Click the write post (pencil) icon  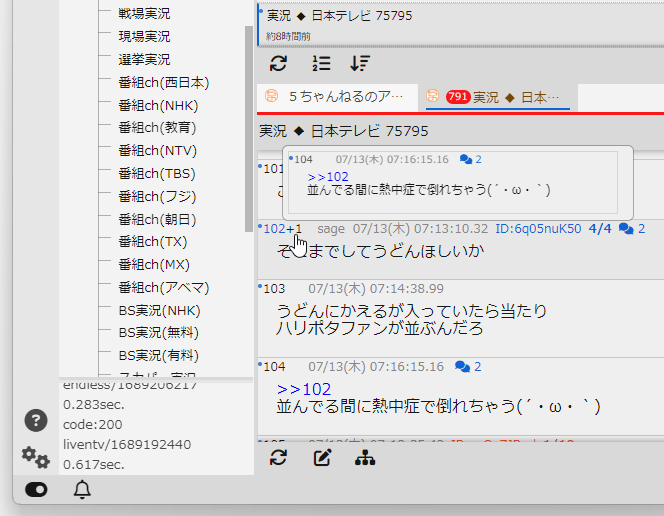pyautogui.click(x=322, y=458)
